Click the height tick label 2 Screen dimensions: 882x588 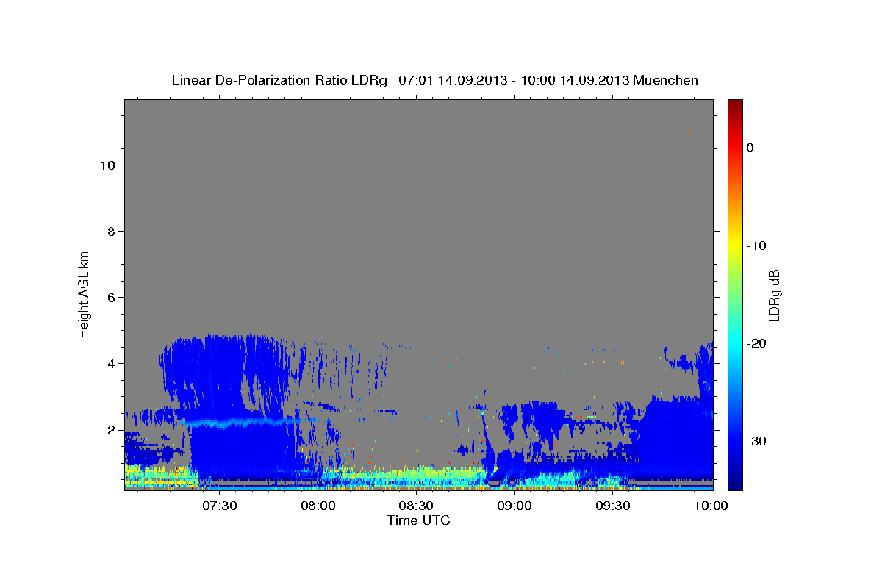click(111, 430)
